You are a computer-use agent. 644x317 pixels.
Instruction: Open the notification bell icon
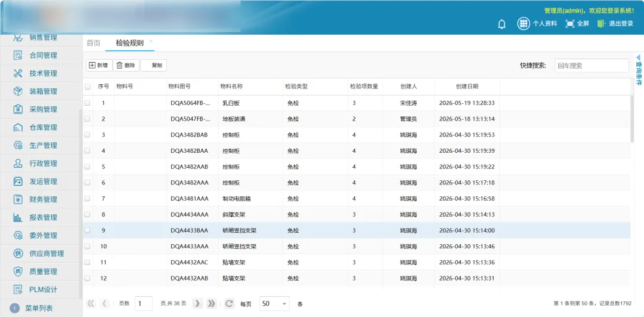(501, 24)
